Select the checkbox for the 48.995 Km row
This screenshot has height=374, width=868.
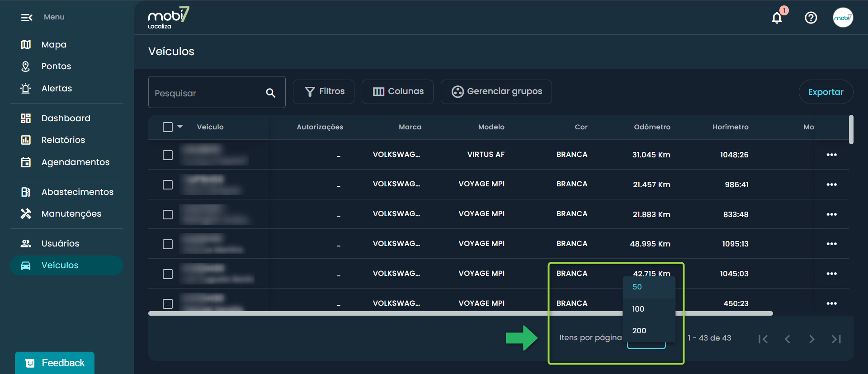(x=168, y=244)
